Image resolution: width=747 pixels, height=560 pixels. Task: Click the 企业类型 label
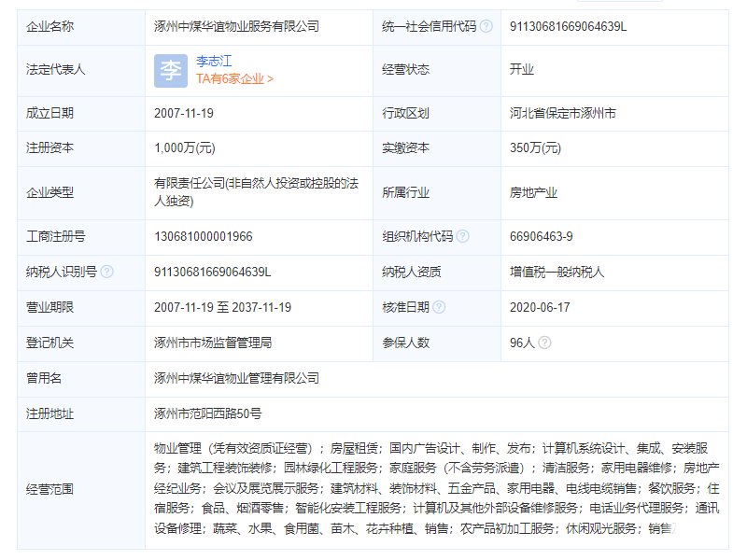click(x=50, y=192)
